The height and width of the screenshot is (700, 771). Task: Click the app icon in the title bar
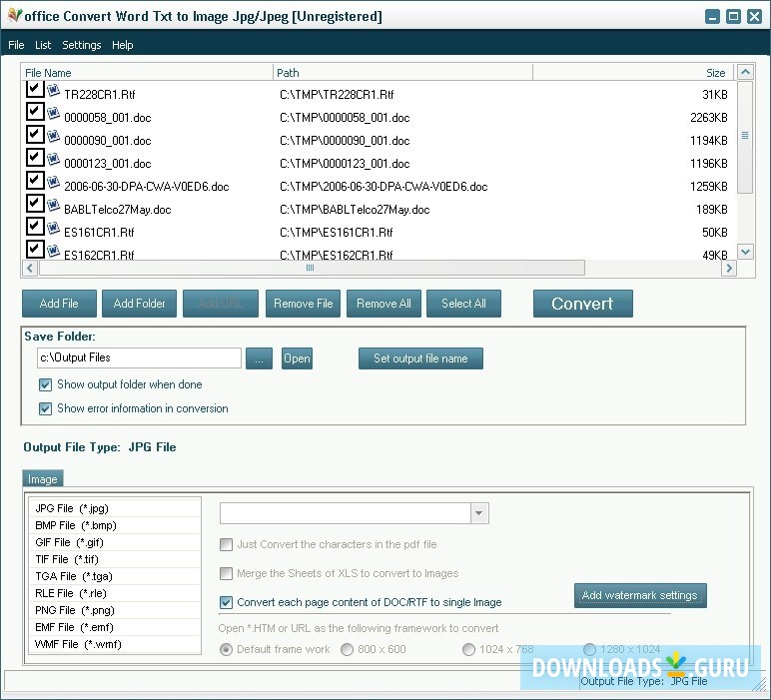(x=15, y=16)
